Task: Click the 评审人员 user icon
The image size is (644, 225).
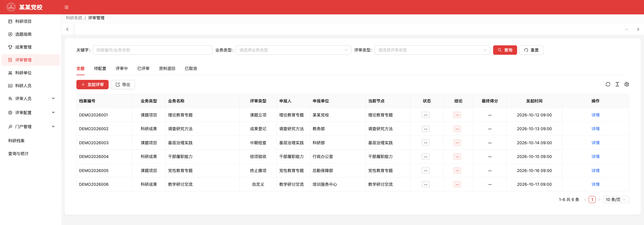Action: point(10,99)
